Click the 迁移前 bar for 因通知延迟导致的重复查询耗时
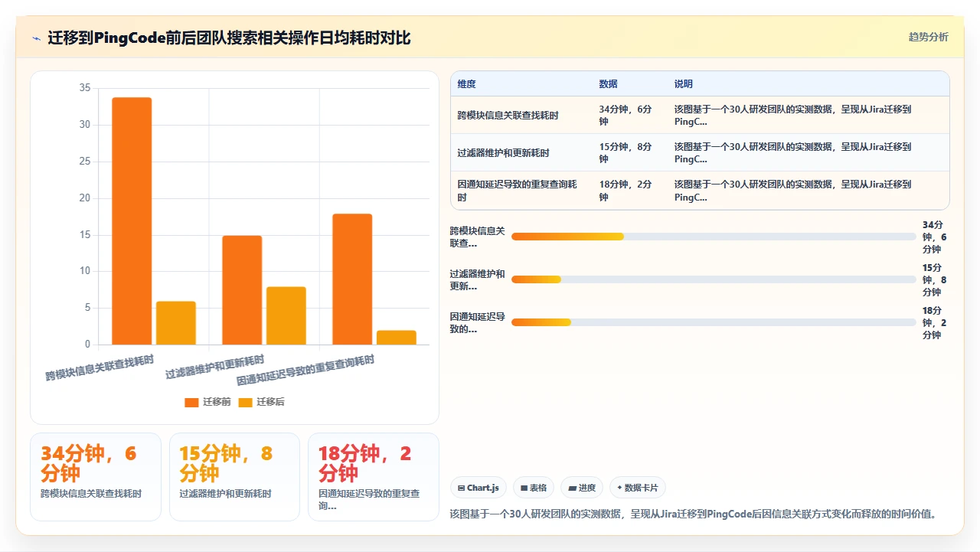The width and height of the screenshot is (980, 552). (352, 279)
